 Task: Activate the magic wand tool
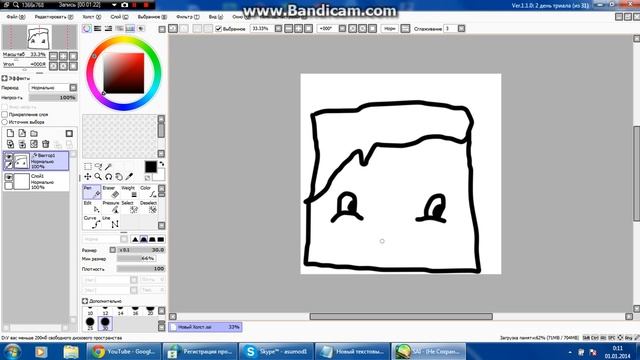109,167
